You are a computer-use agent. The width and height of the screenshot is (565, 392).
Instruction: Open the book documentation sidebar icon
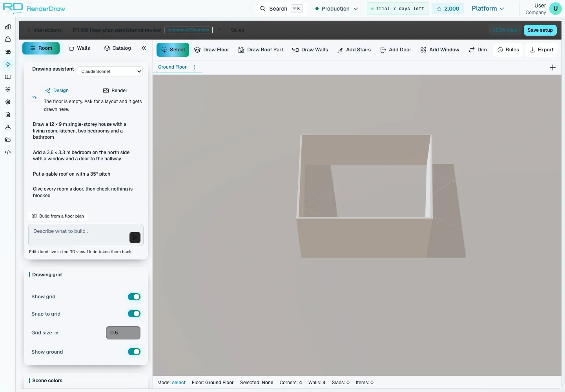[8, 77]
